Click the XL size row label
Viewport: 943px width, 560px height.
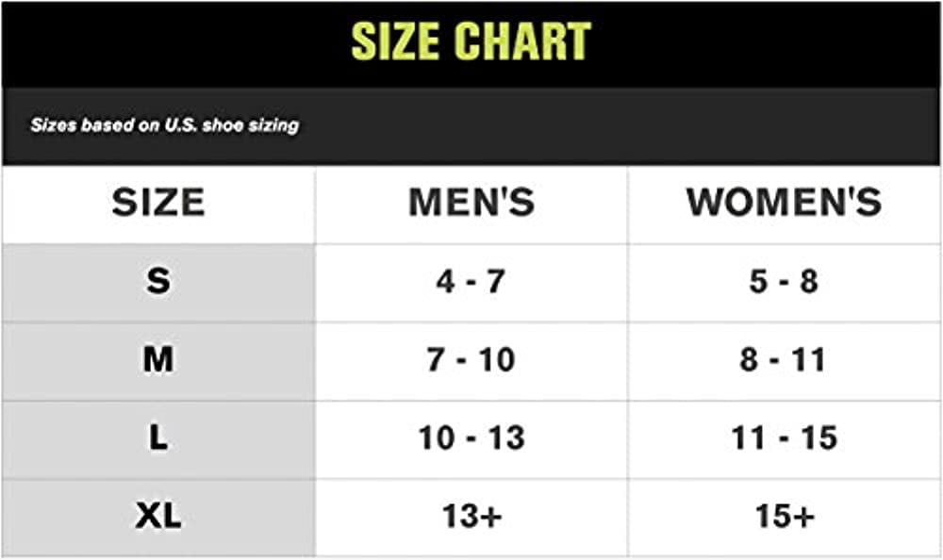click(158, 516)
